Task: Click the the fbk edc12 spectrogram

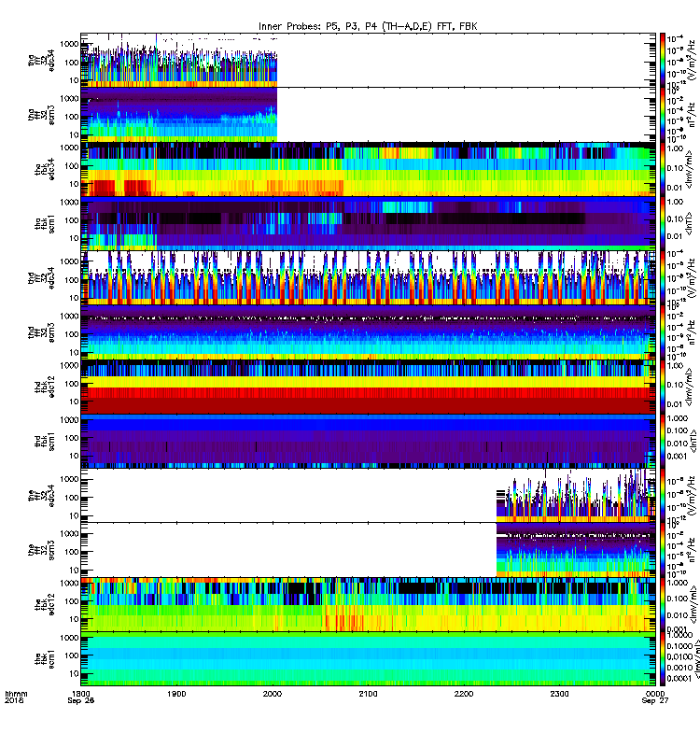Action: pos(368,604)
